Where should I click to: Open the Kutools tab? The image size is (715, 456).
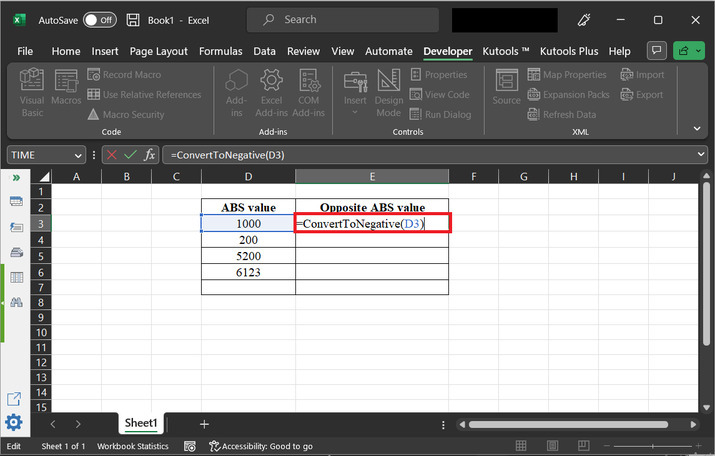506,51
